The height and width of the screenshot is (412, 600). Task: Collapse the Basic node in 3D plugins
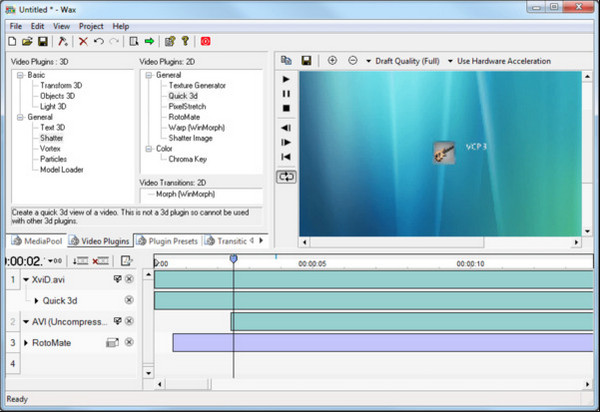click(20, 75)
